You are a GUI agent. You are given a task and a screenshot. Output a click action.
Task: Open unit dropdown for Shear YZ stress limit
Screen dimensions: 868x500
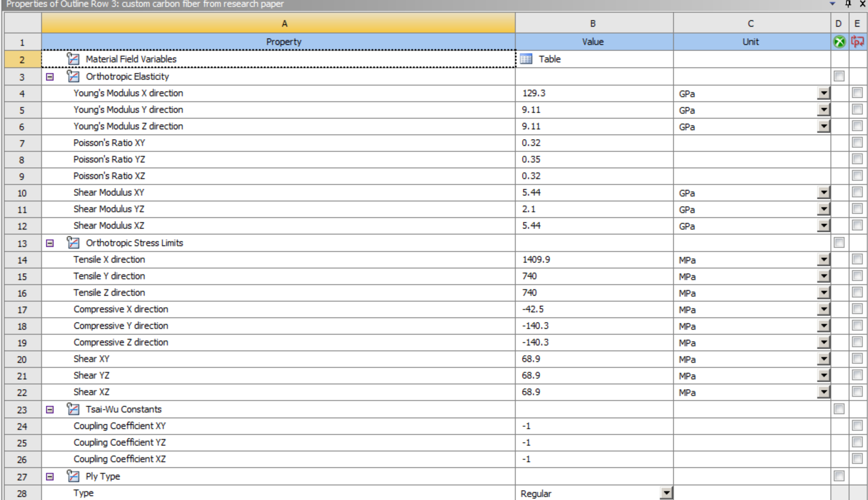tap(824, 375)
